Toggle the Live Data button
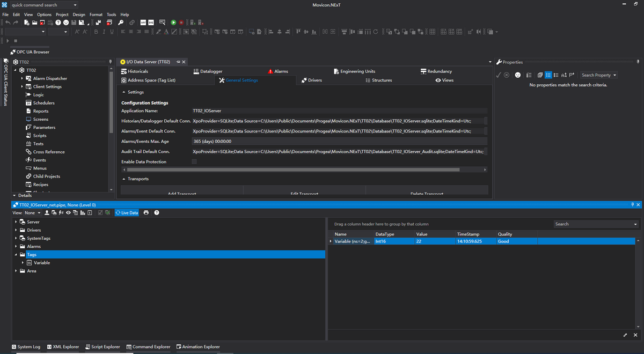Image resolution: width=644 pixels, height=354 pixels. pyautogui.click(x=127, y=213)
